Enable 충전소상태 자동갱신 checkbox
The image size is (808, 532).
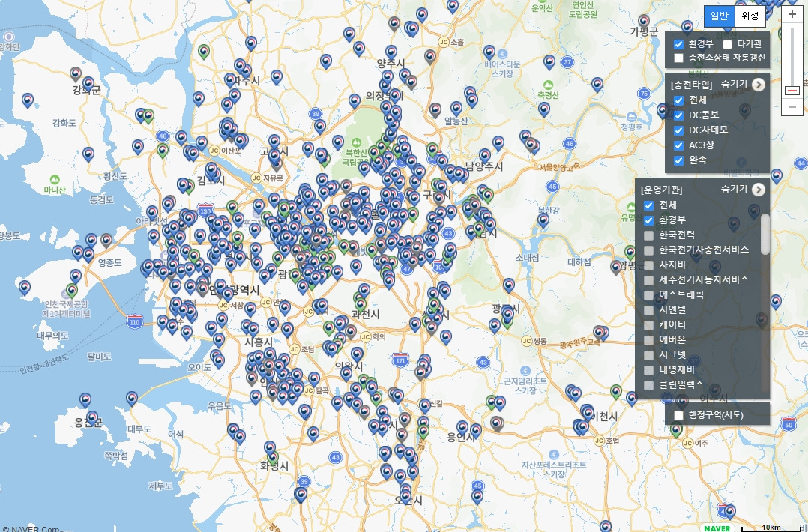pos(678,58)
